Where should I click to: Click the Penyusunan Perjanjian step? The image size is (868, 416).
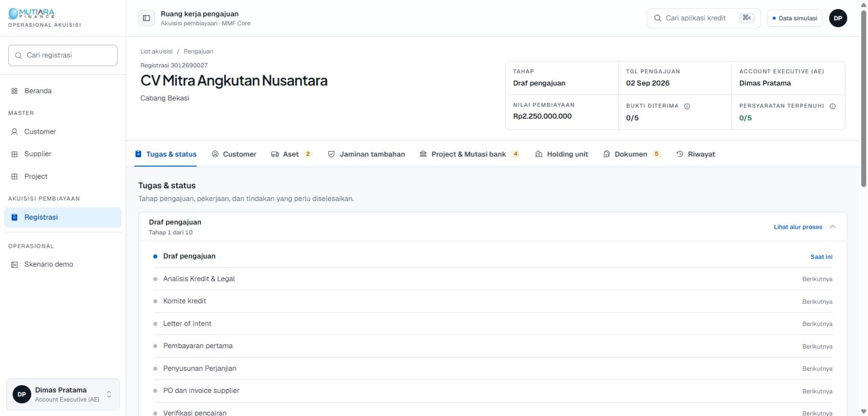pyautogui.click(x=493, y=368)
